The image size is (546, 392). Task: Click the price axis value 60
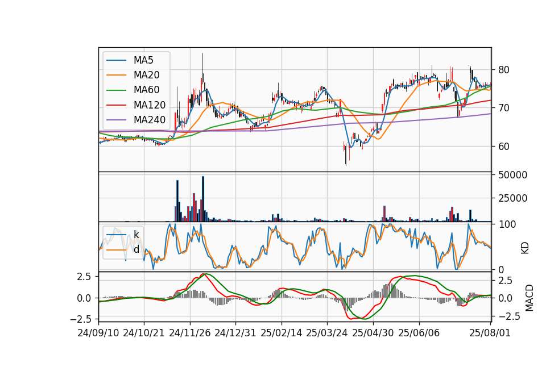[x=504, y=147]
